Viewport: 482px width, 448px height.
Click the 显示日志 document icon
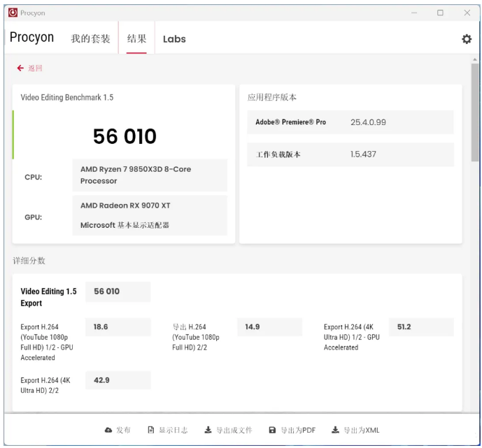tap(151, 431)
